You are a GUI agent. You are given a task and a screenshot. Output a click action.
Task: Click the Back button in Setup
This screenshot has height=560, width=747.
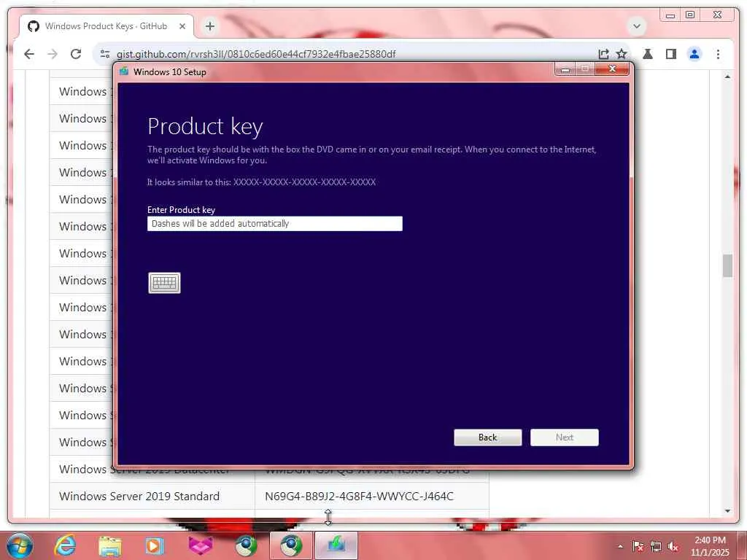(x=488, y=437)
